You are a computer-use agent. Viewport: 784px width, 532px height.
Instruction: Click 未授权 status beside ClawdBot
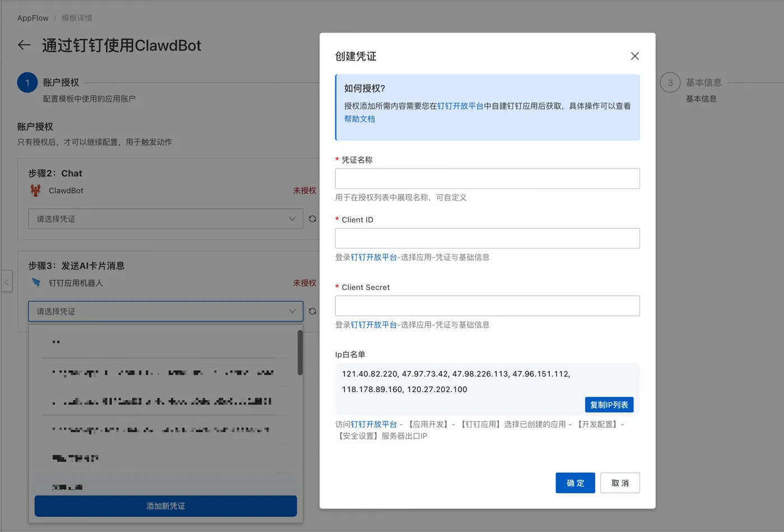coord(305,190)
